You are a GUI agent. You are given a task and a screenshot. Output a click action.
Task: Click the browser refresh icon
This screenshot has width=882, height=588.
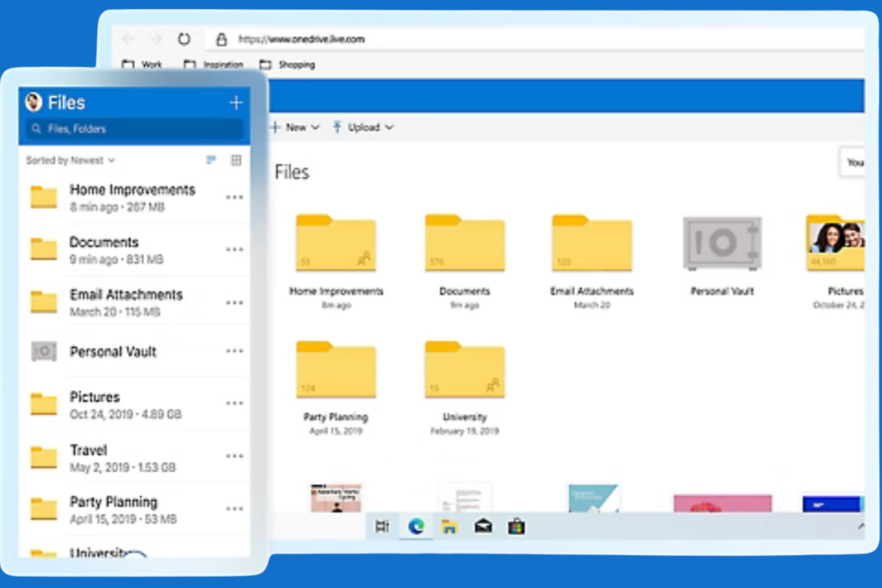[x=185, y=39]
